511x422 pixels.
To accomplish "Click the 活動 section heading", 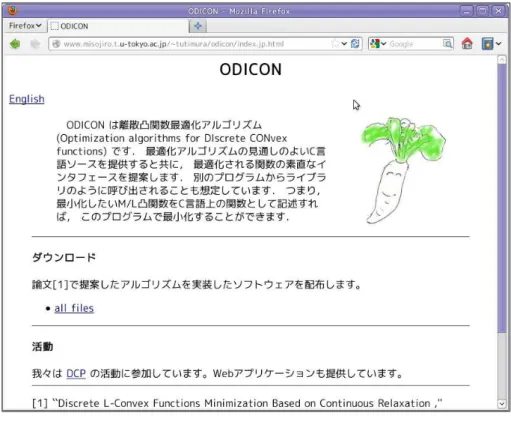I will click(43, 347).
